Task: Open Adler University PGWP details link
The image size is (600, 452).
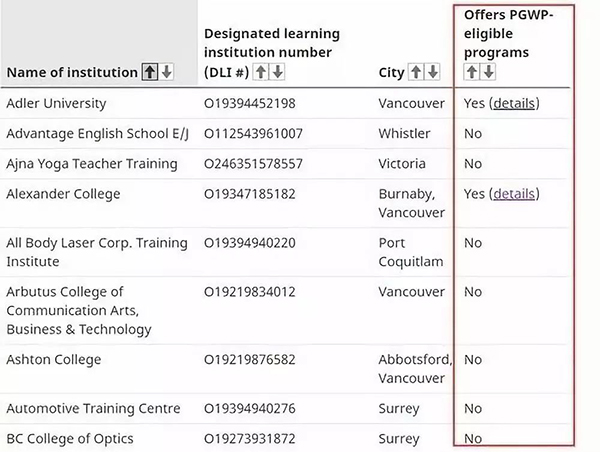Action: pos(514,103)
